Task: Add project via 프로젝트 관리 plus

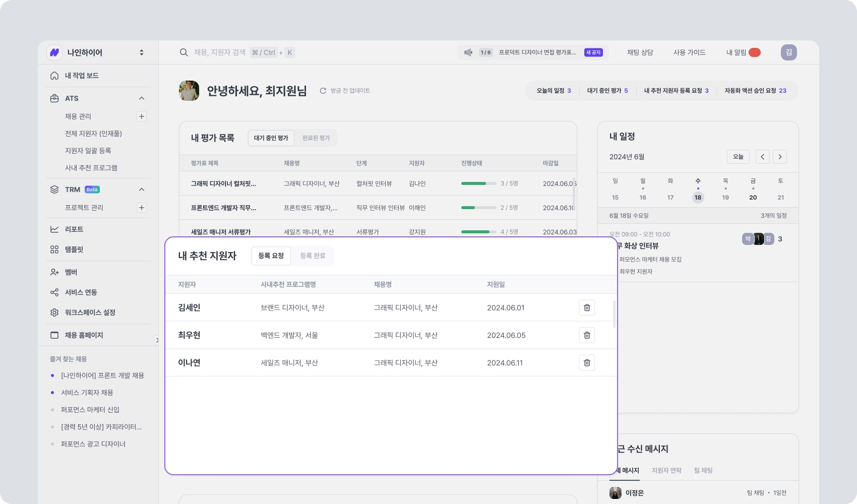Action: pos(142,208)
